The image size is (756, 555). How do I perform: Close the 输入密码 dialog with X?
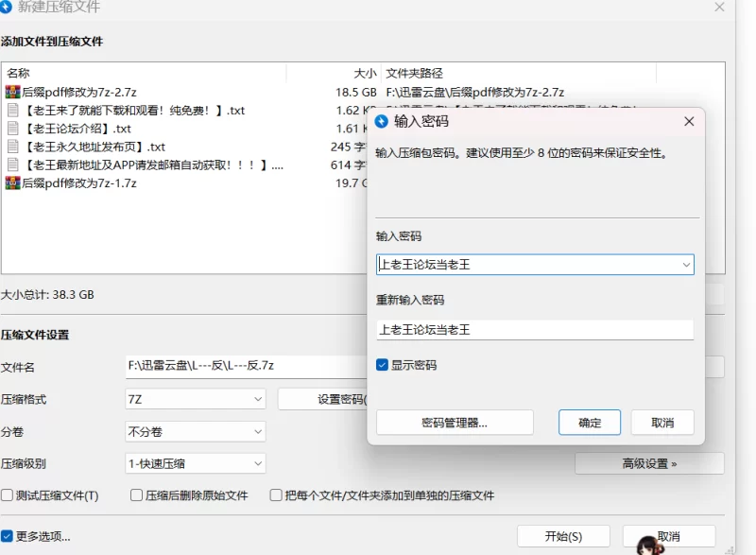pos(689,122)
